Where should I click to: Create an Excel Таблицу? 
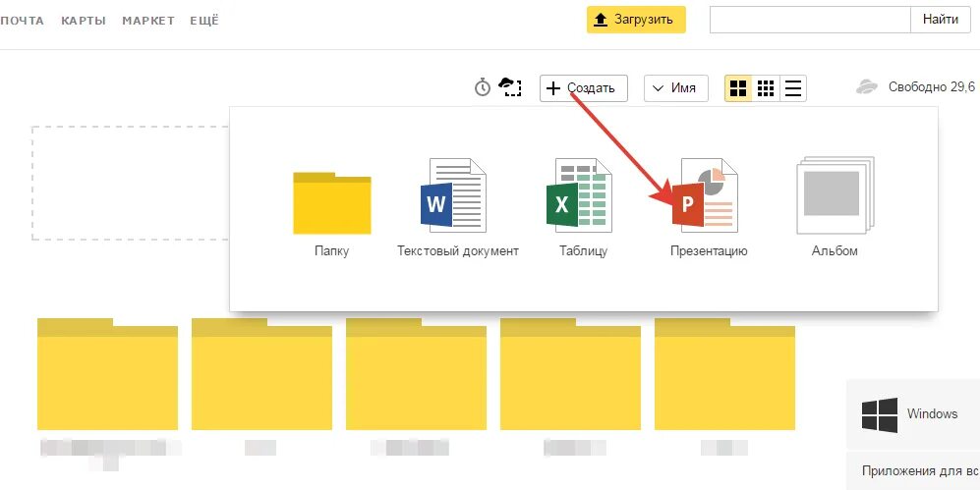(579, 194)
